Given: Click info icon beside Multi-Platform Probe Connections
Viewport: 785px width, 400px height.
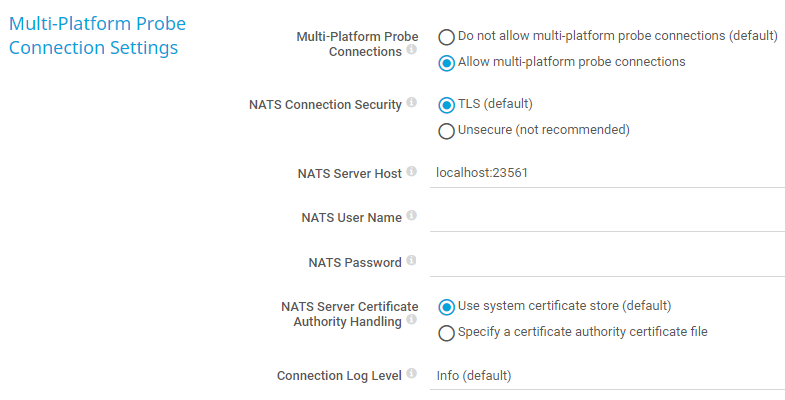Looking at the screenshot, I should tap(412, 50).
